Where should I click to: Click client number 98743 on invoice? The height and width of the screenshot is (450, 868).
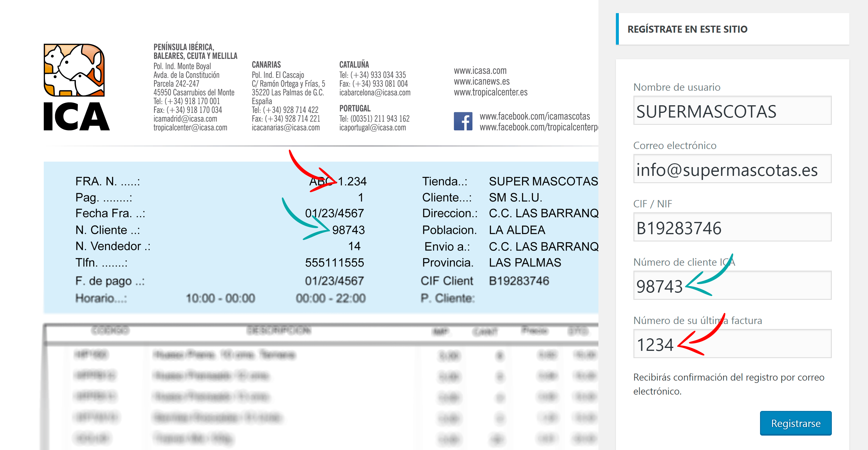(x=348, y=230)
